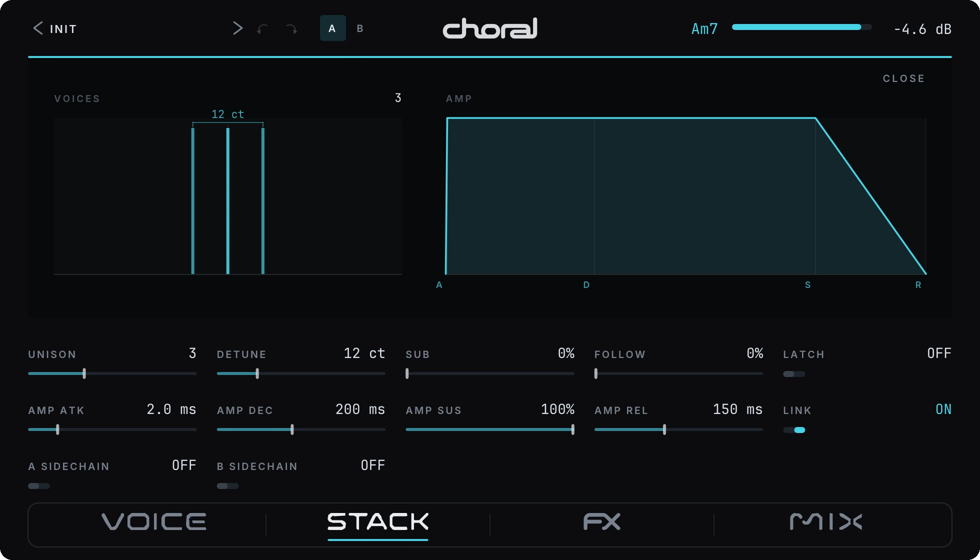Image resolution: width=980 pixels, height=560 pixels.
Task: Select preset slot A
Action: pos(332,28)
